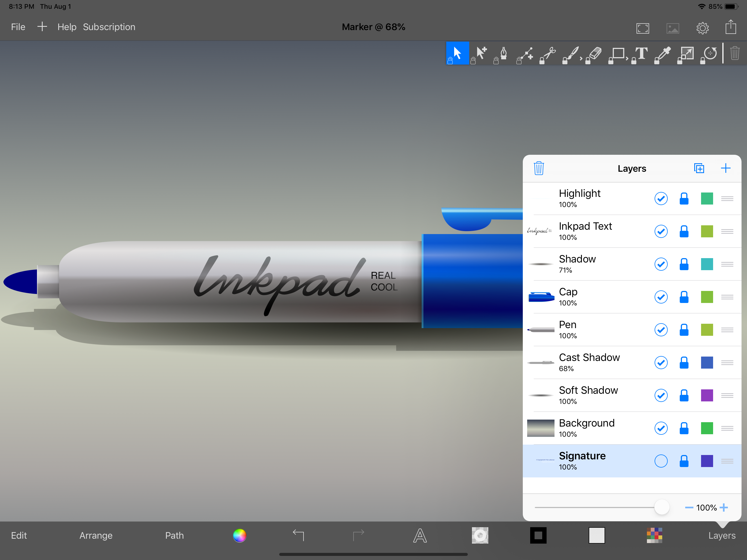
Task: Decrease layer opacity with minus
Action: (689, 507)
